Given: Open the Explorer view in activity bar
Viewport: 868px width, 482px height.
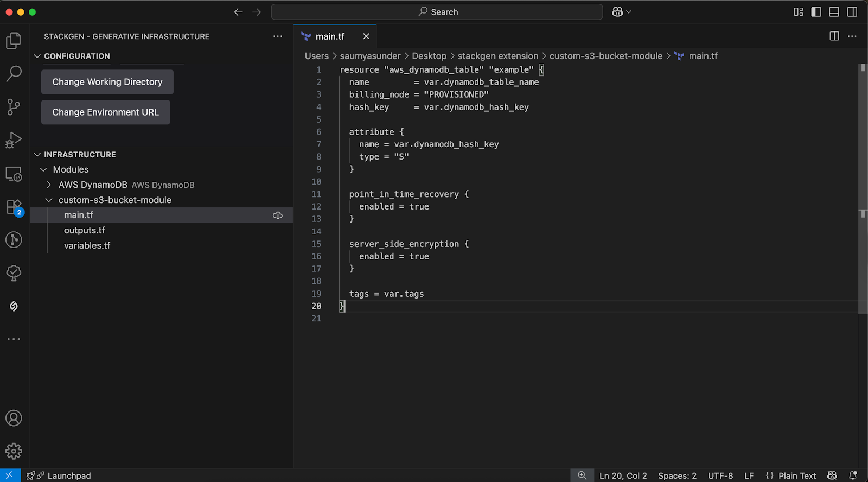Looking at the screenshot, I should (x=14, y=41).
